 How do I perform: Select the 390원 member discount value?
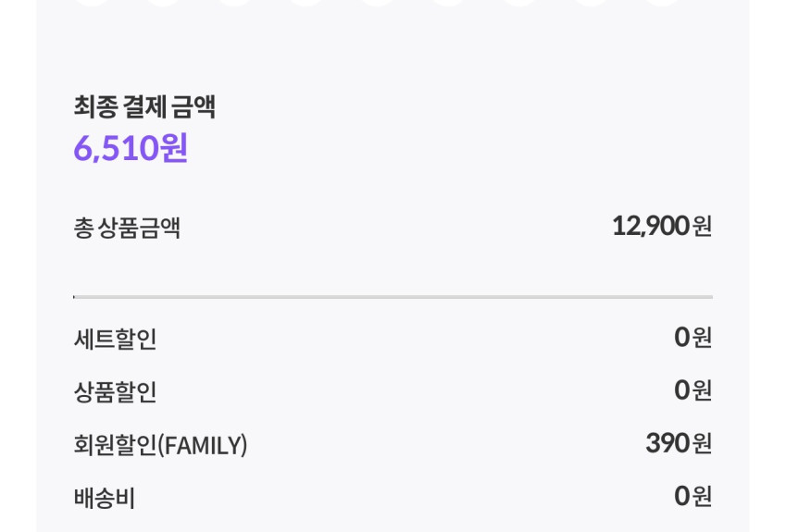coord(679,444)
